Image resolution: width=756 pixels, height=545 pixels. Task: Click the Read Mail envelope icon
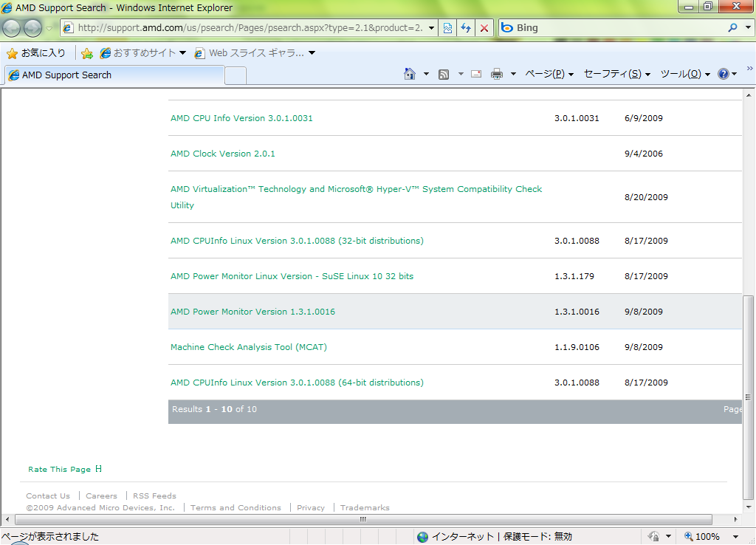pos(476,74)
